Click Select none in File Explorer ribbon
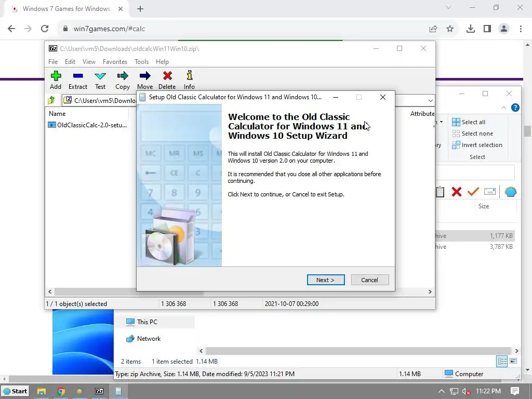Viewport: 532px width, 399px height. tap(472, 134)
